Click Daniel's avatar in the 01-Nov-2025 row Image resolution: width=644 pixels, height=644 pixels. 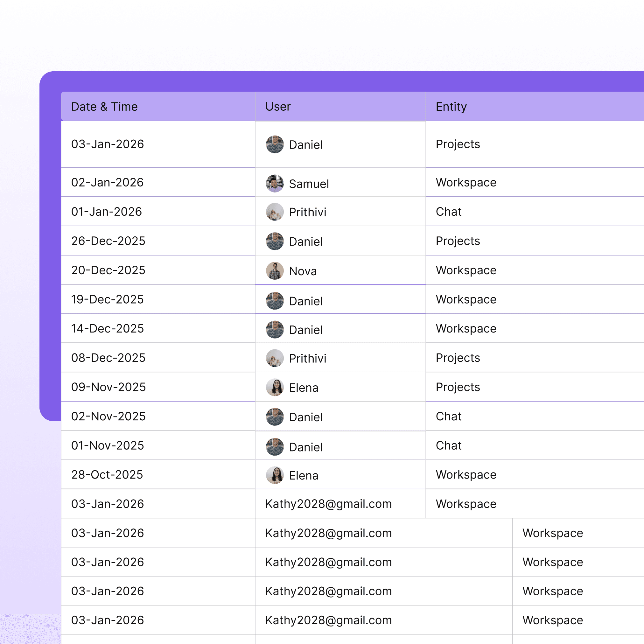point(275,447)
